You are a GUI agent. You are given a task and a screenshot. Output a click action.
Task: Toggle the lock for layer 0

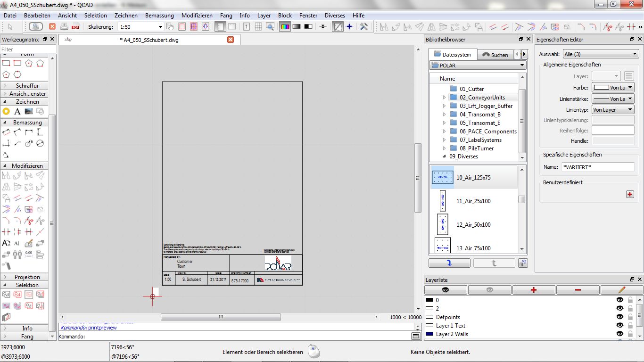click(x=630, y=300)
